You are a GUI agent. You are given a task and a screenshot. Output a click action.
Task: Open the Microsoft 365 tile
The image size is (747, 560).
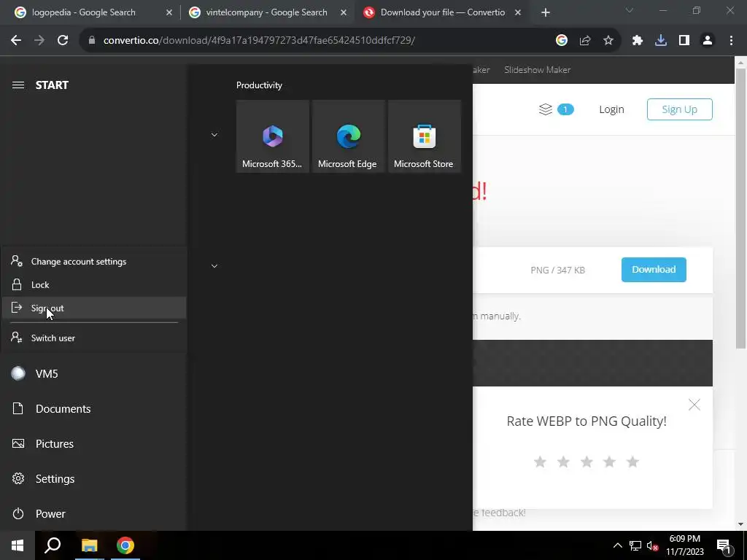pyautogui.click(x=273, y=136)
